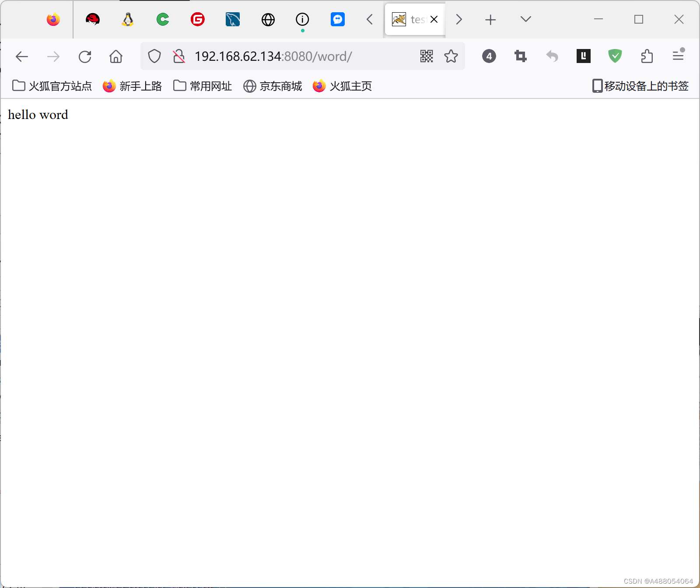
Task: View insecure connection padlock info
Action: (x=178, y=56)
